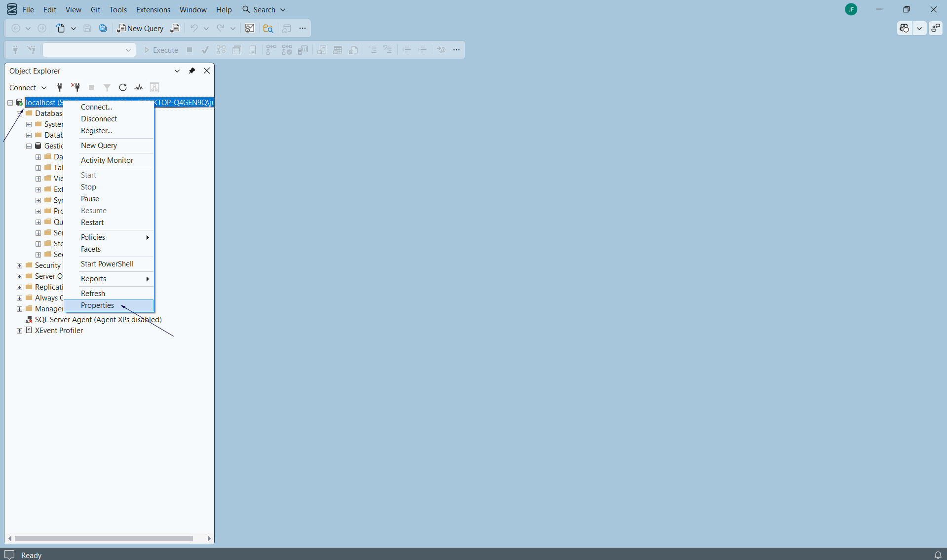Click the notification bell in status bar

[x=938, y=555]
